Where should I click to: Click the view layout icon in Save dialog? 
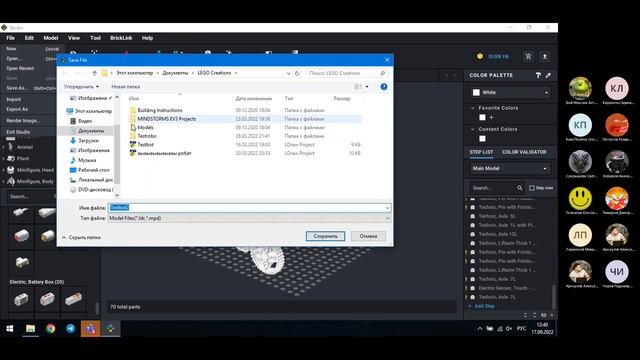tap(358, 87)
